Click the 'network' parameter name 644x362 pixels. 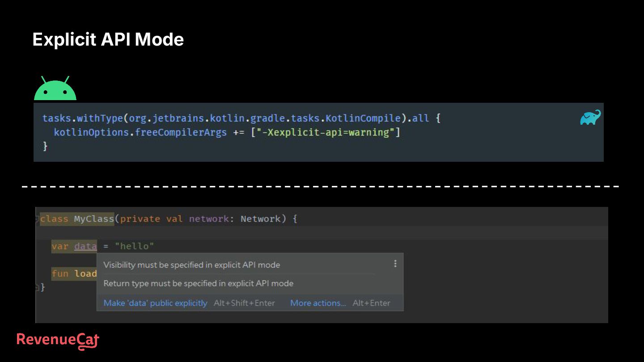click(x=209, y=219)
